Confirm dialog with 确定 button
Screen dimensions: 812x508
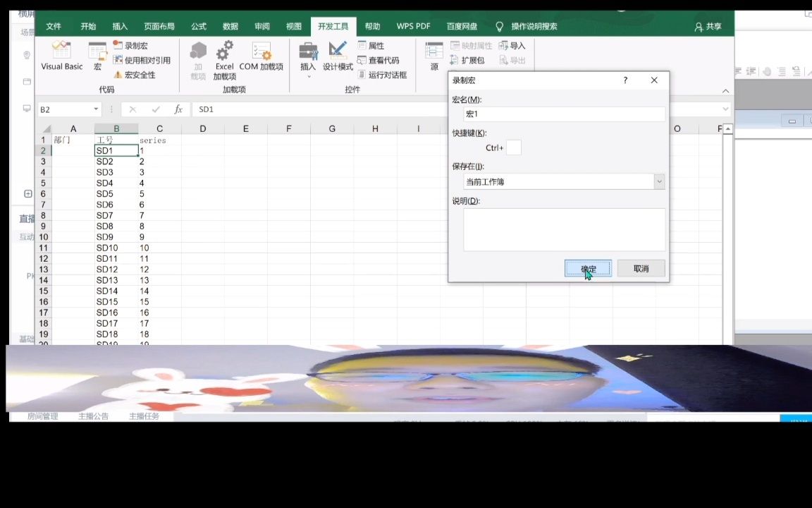point(587,268)
